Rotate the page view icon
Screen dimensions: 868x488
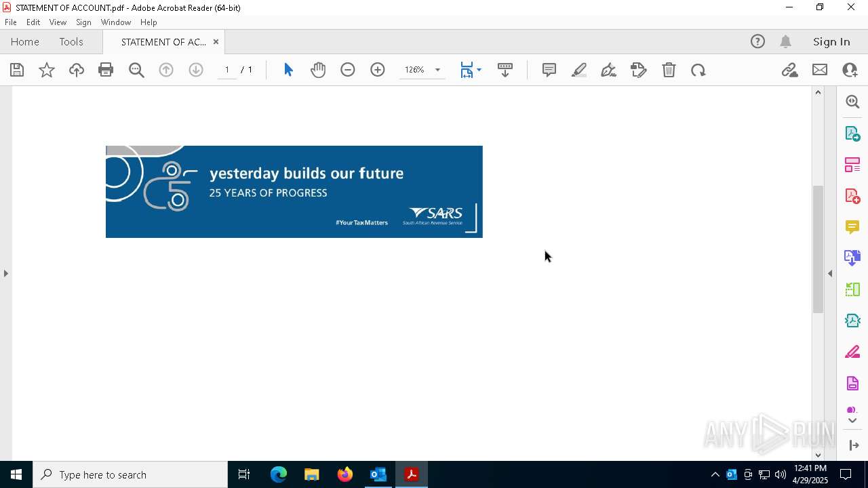coord(698,70)
